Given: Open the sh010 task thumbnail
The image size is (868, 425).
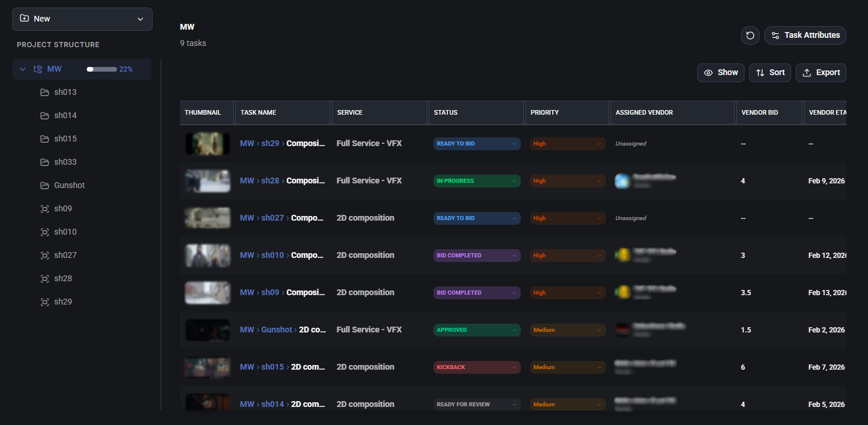Looking at the screenshot, I should pyautogui.click(x=207, y=255).
